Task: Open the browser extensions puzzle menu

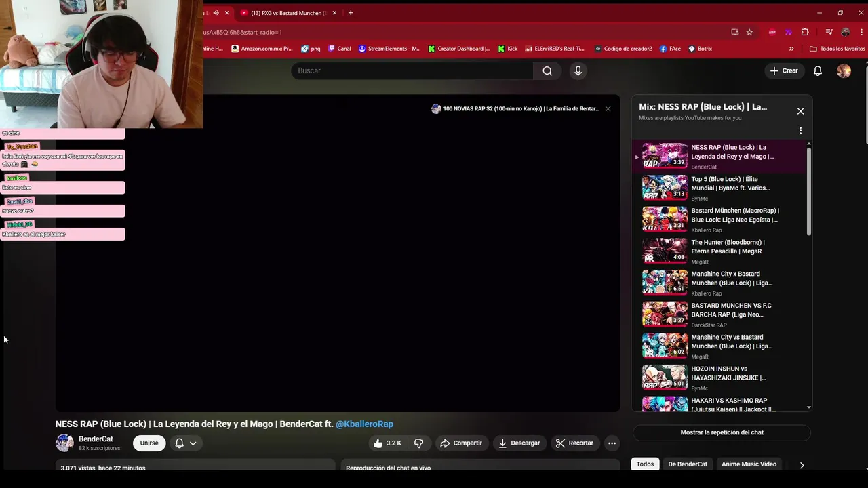Action: click(x=805, y=32)
